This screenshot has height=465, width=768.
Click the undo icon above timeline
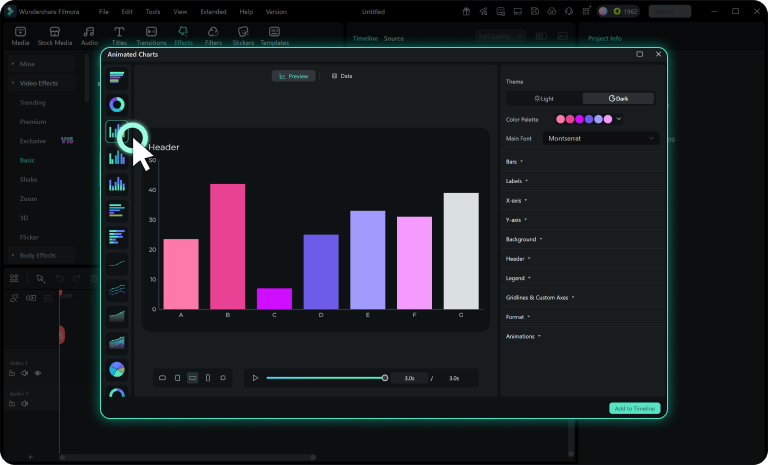[59, 278]
